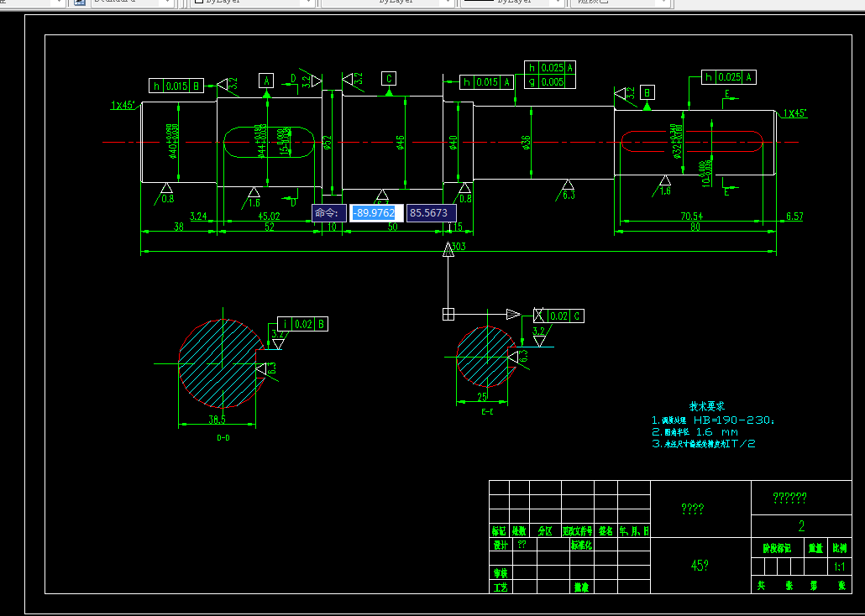Select the '6.57' dimension text

[x=794, y=217]
